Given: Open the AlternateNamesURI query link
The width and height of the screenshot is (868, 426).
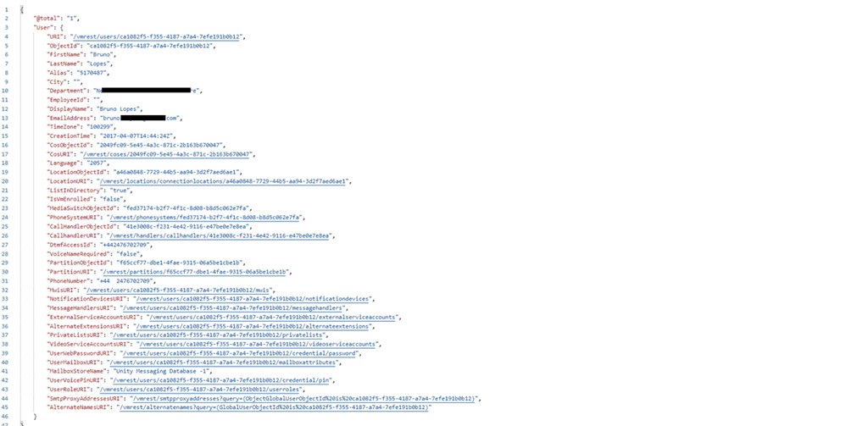Looking at the screenshot, I should coord(274,407).
